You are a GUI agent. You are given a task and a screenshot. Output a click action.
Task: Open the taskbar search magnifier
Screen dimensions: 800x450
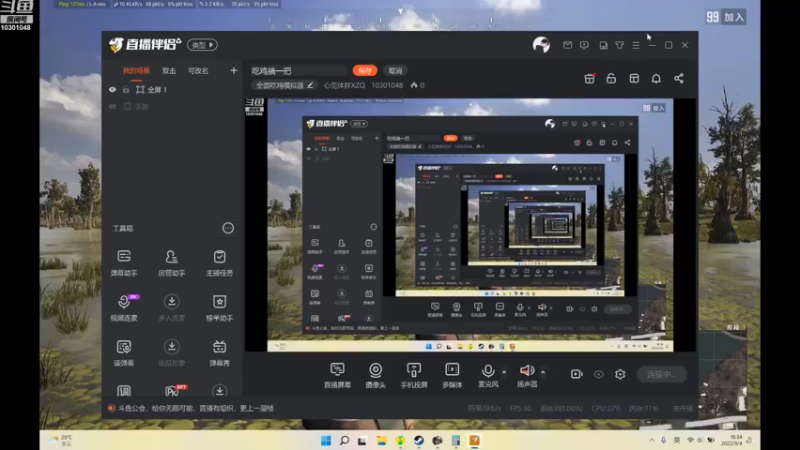(x=344, y=440)
